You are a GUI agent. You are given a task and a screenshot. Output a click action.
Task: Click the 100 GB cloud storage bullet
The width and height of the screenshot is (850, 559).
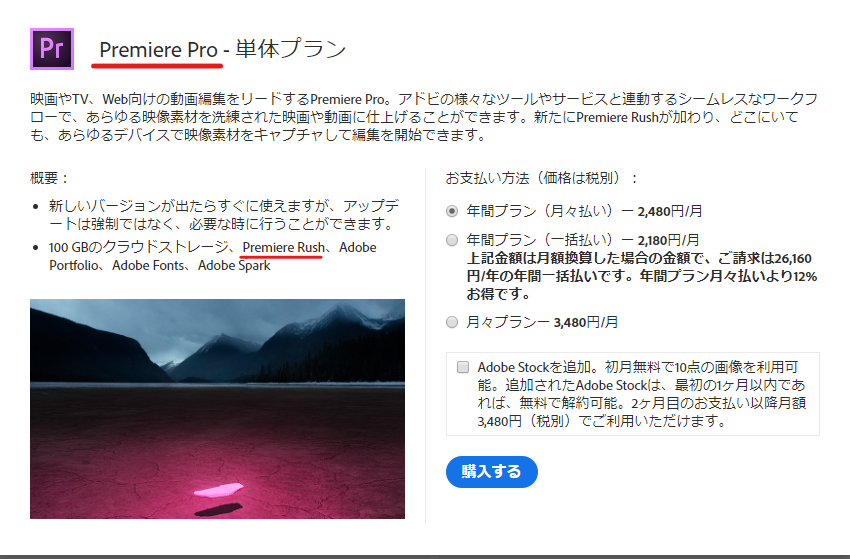point(212,256)
